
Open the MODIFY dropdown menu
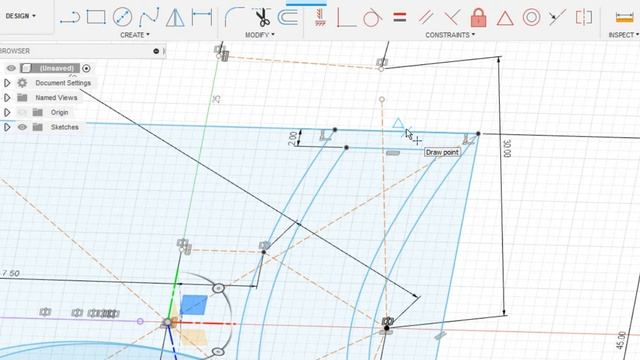pos(260,35)
